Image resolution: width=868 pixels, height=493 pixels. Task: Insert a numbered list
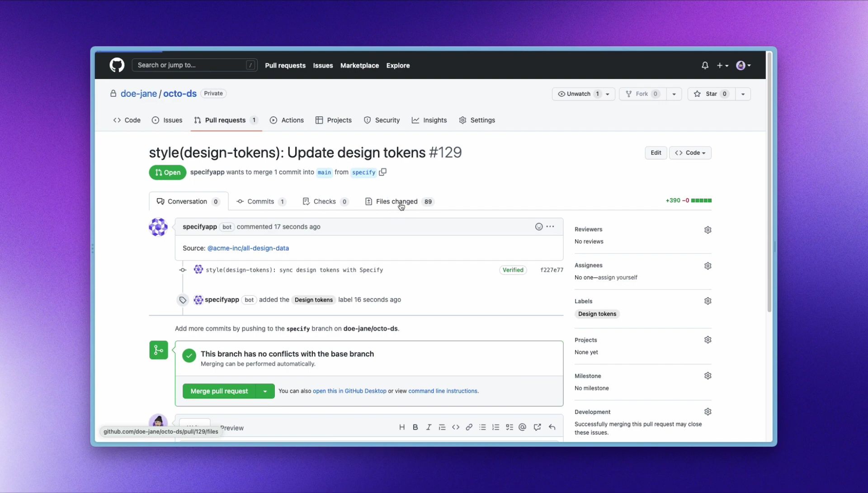pyautogui.click(x=496, y=427)
